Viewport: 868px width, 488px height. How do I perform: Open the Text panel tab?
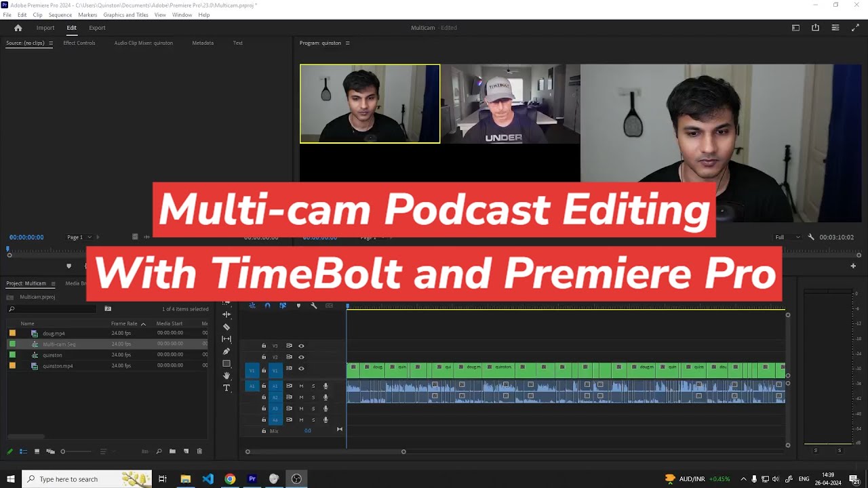tap(238, 43)
